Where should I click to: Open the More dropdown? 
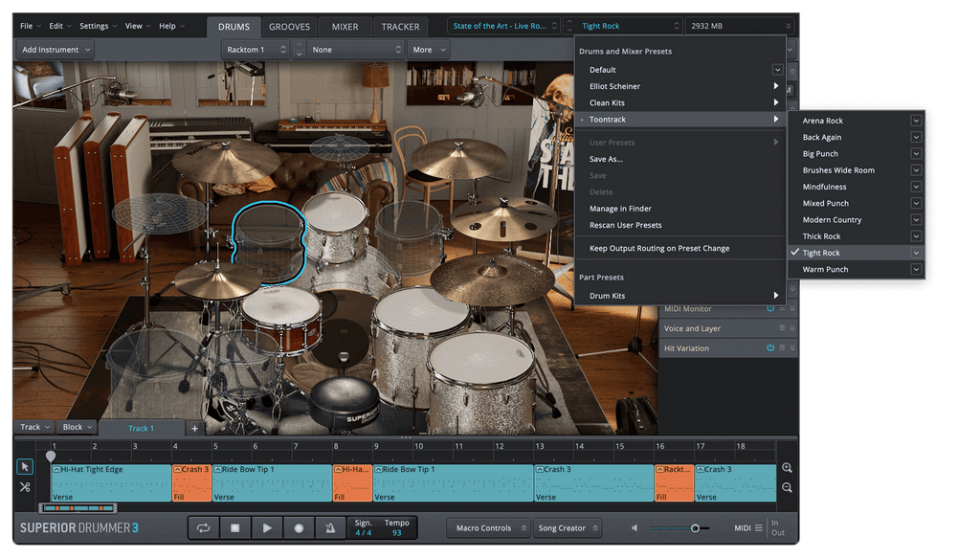pos(429,50)
